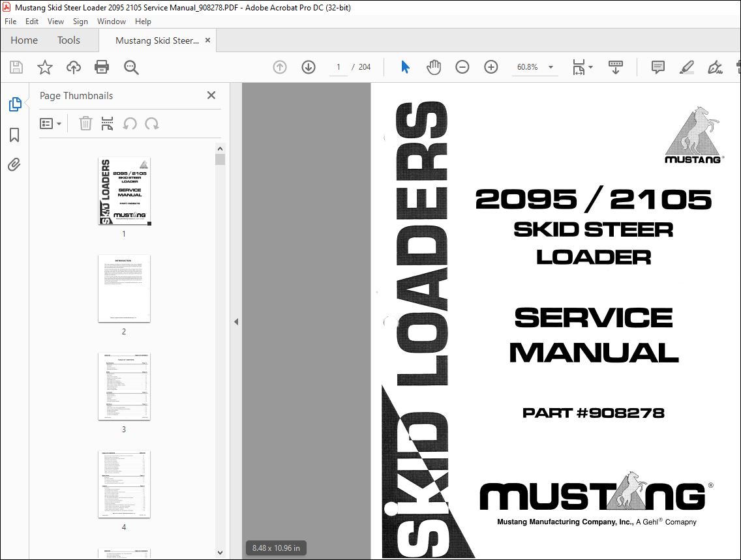
Task: Zoom out with minus button
Action: [462, 67]
